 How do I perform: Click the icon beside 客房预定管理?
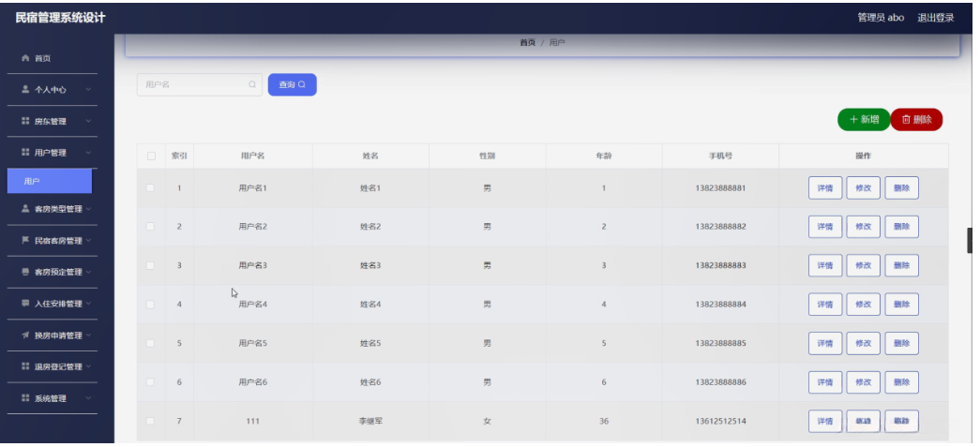25,272
